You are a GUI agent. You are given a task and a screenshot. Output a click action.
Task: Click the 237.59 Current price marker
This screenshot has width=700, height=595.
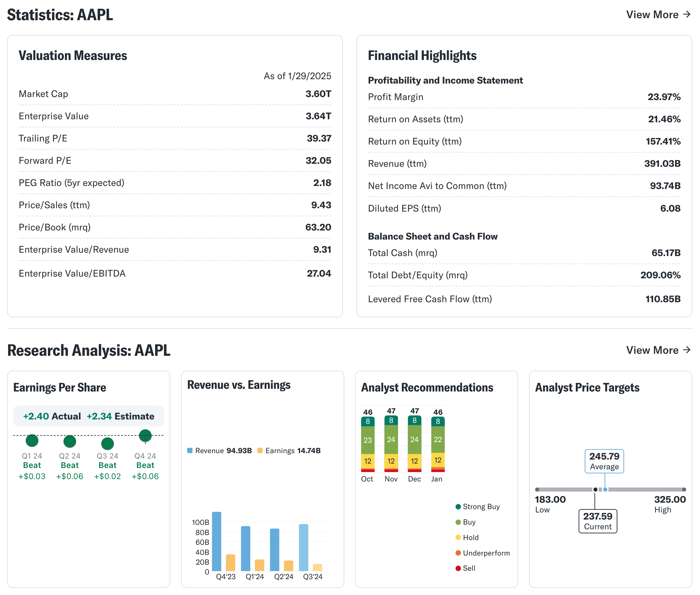[597, 521]
